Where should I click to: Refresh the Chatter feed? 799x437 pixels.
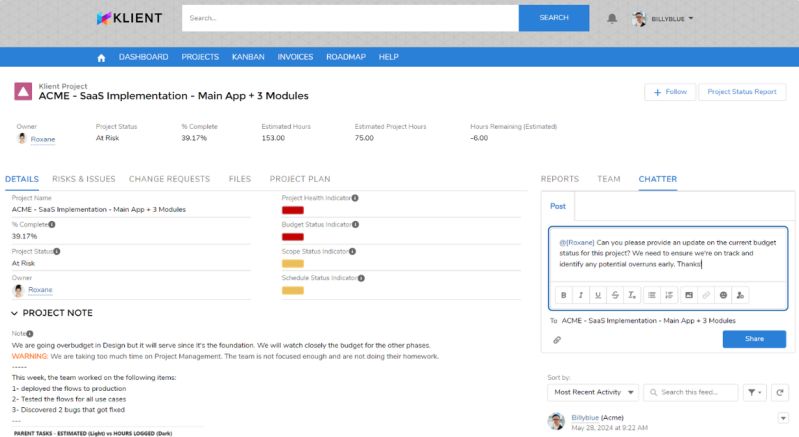click(x=780, y=392)
